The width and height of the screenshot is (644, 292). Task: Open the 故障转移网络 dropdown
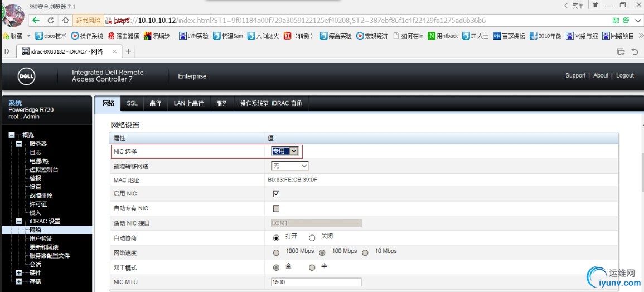290,166
